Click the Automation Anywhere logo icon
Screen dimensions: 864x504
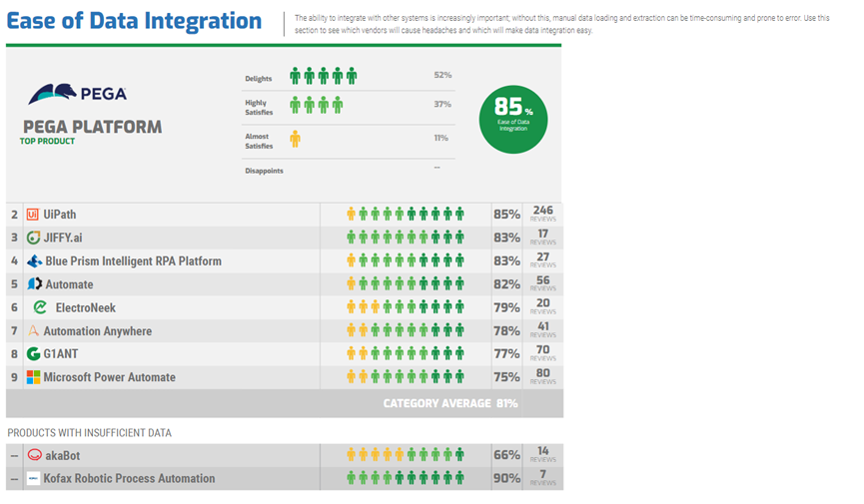coord(33,330)
